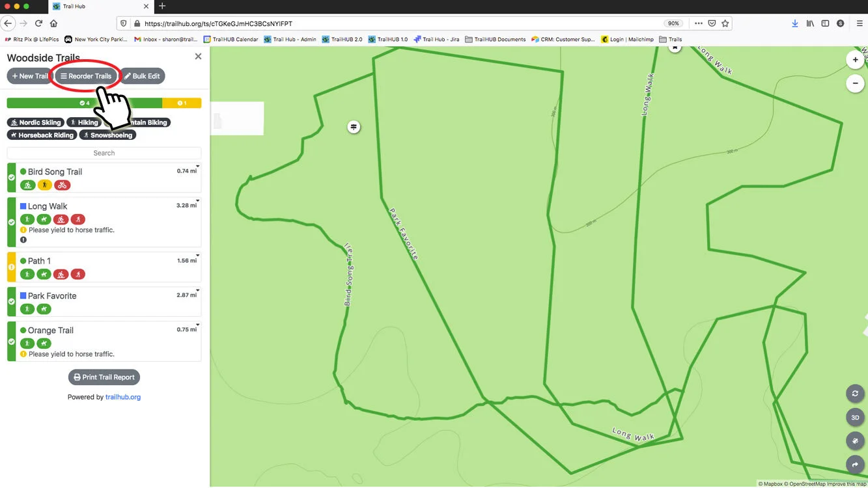Open the TrailHUB Documents bookmark folder

point(495,39)
